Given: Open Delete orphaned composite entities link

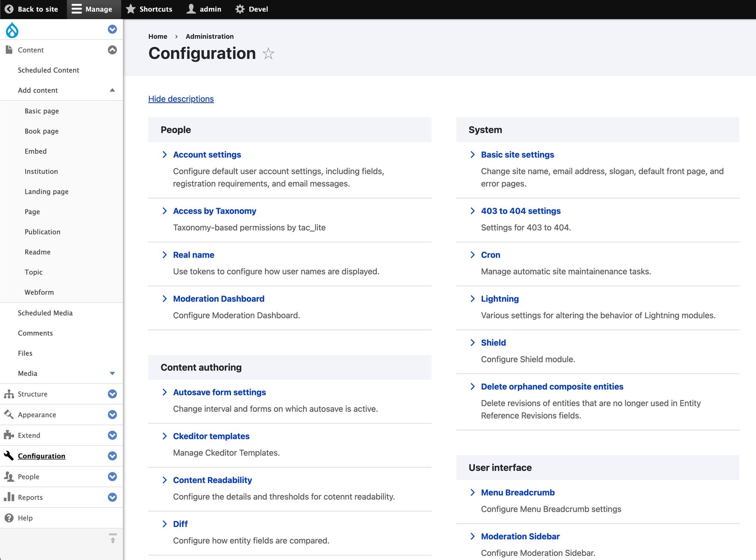Looking at the screenshot, I should pyautogui.click(x=552, y=387).
